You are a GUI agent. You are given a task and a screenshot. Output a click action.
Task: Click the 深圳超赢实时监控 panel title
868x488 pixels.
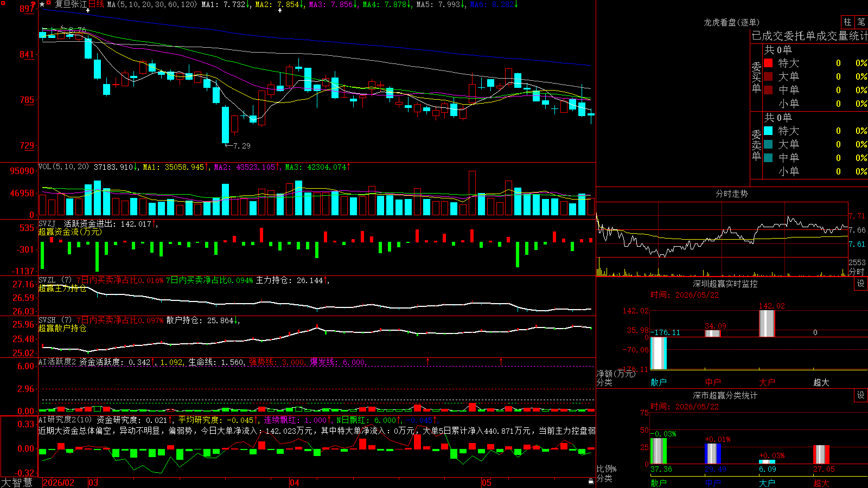[725, 284]
